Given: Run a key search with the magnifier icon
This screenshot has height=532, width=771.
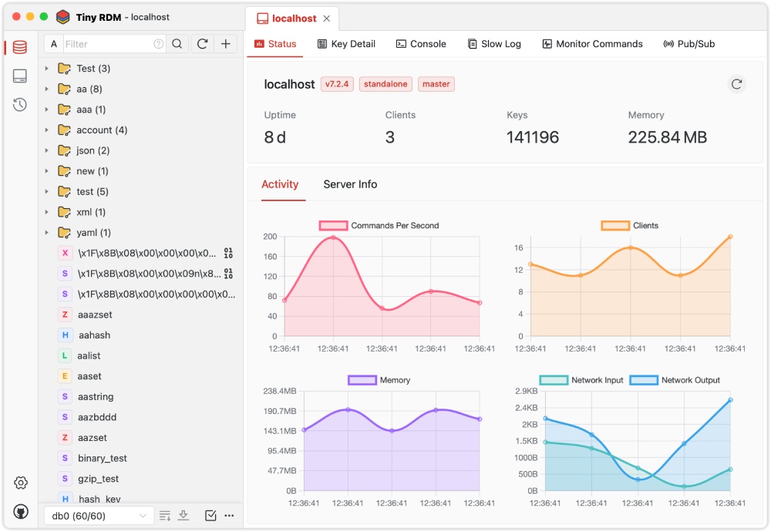Looking at the screenshot, I should coord(177,44).
